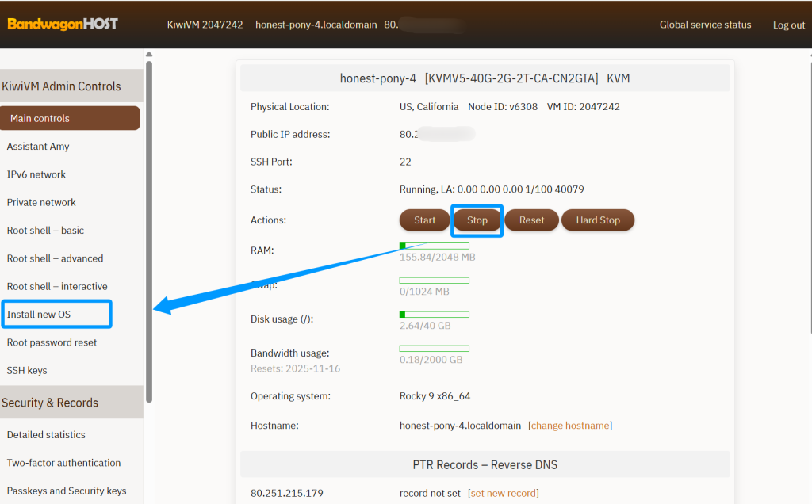The height and width of the screenshot is (504, 812).
Task: Open Root password reset
Action: tap(52, 342)
